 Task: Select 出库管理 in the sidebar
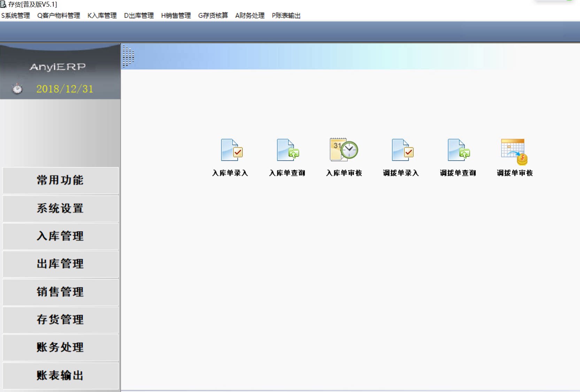coord(60,264)
